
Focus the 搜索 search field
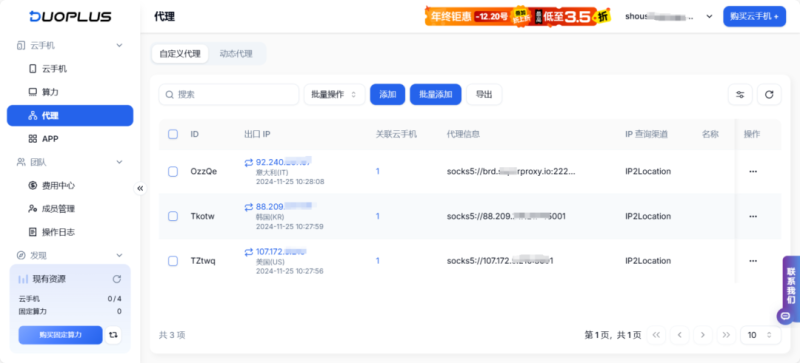[x=229, y=94]
